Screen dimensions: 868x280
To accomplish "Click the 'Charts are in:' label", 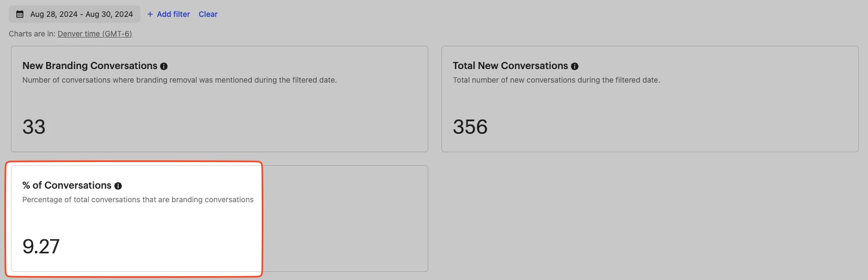I will pyautogui.click(x=32, y=34).
